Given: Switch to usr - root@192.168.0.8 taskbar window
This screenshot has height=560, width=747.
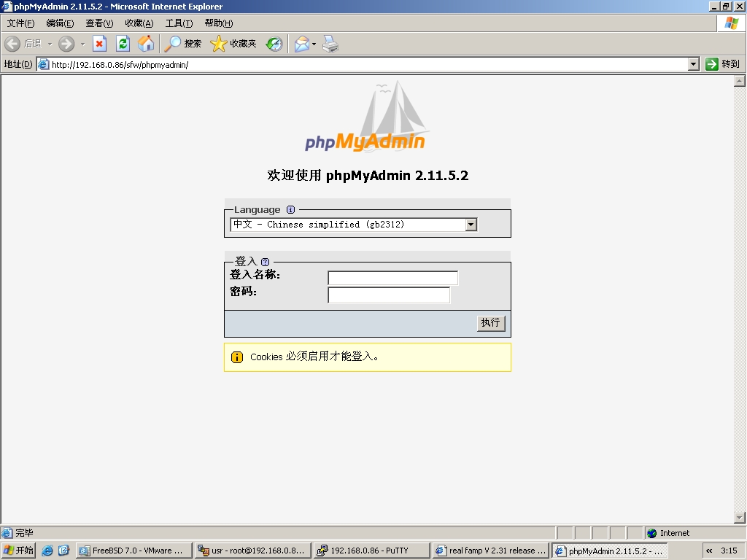Looking at the screenshot, I should tap(253, 551).
